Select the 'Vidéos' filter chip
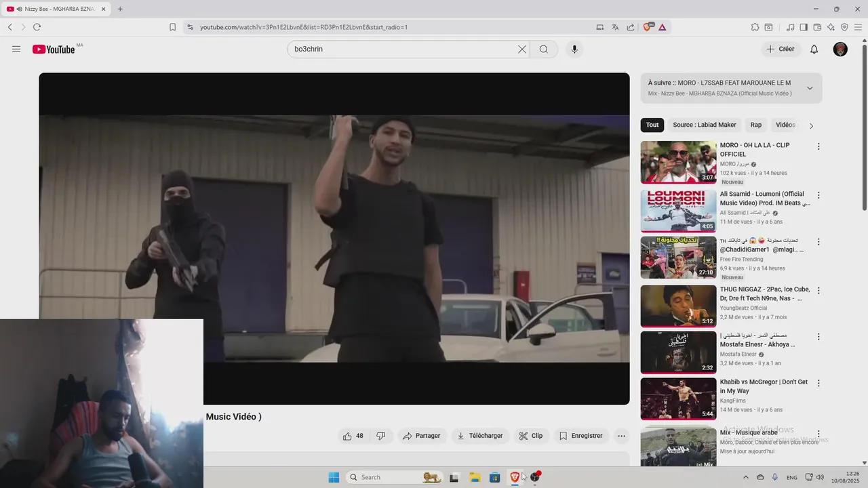Image resolution: width=868 pixels, height=488 pixels. pyautogui.click(x=785, y=125)
